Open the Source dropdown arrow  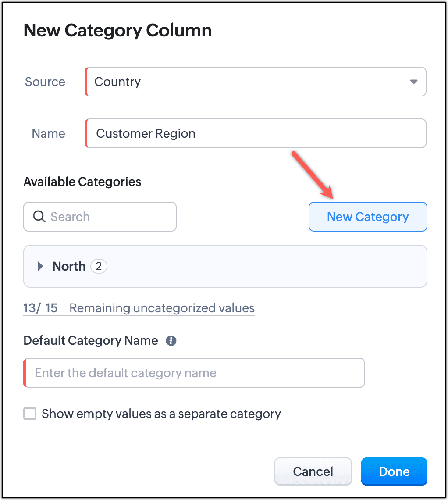[413, 82]
